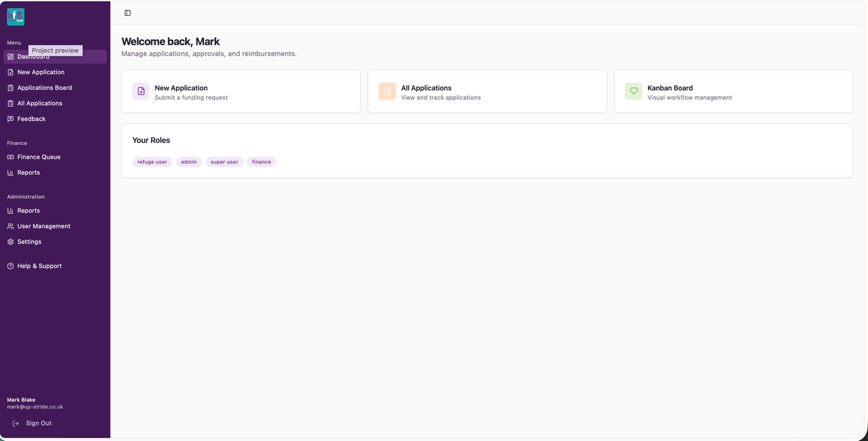868x441 pixels.
Task: Click the Finance Queue banknote icon
Action: (10, 157)
